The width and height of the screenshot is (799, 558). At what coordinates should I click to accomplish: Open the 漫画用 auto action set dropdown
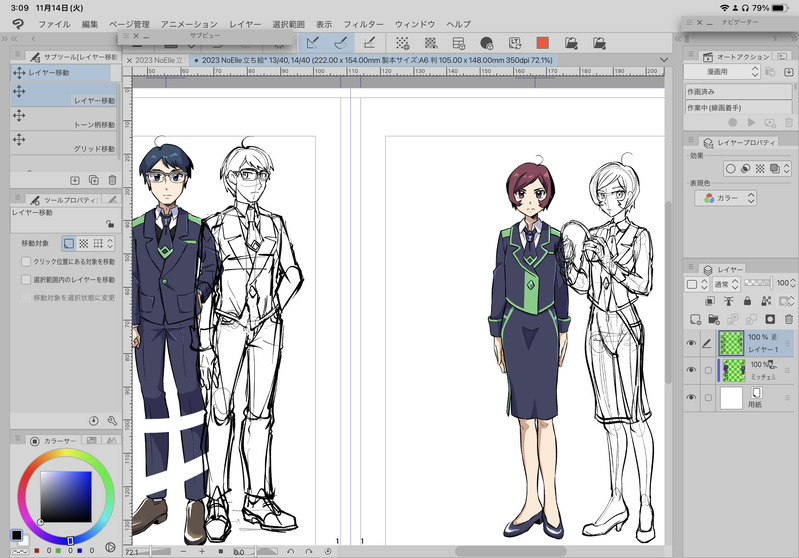pyautogui.click(x=722, y=72)
